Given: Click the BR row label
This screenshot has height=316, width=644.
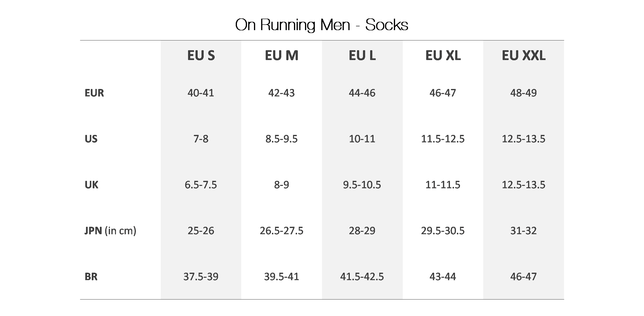Looking at the screenshot, I should pos(91,277).
